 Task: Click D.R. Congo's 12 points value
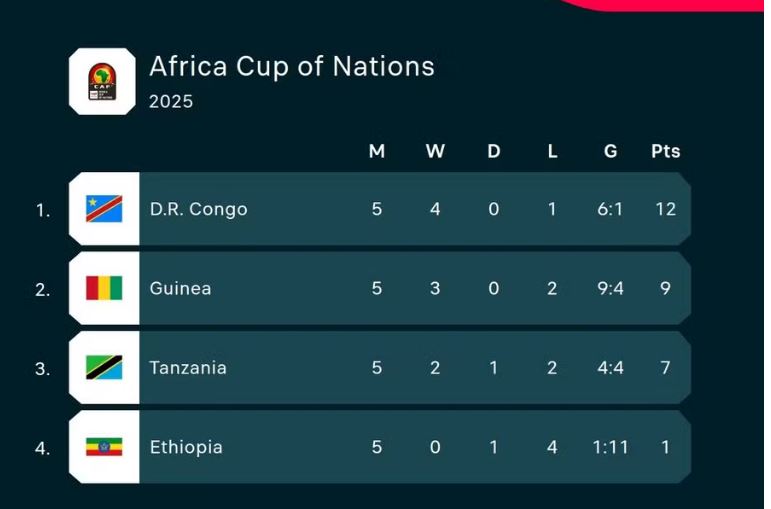[x=666, y=209]
